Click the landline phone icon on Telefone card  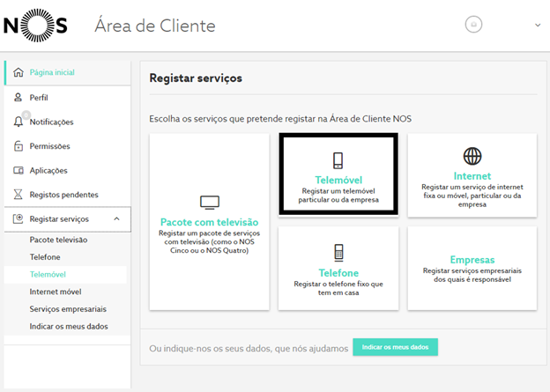(x=338, y=253)
